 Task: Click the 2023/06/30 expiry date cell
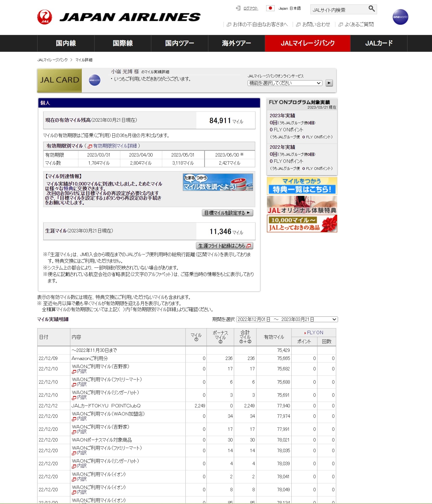[229, 155]
